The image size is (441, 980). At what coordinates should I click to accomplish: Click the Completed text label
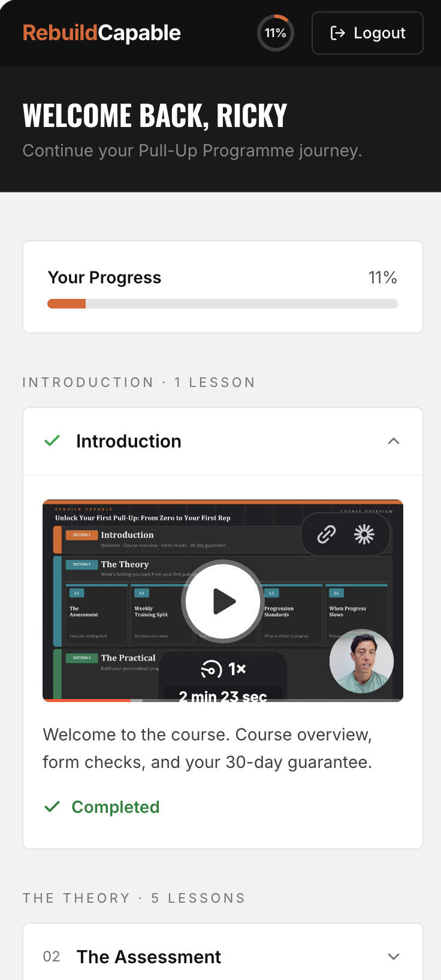tap(116, 807)
